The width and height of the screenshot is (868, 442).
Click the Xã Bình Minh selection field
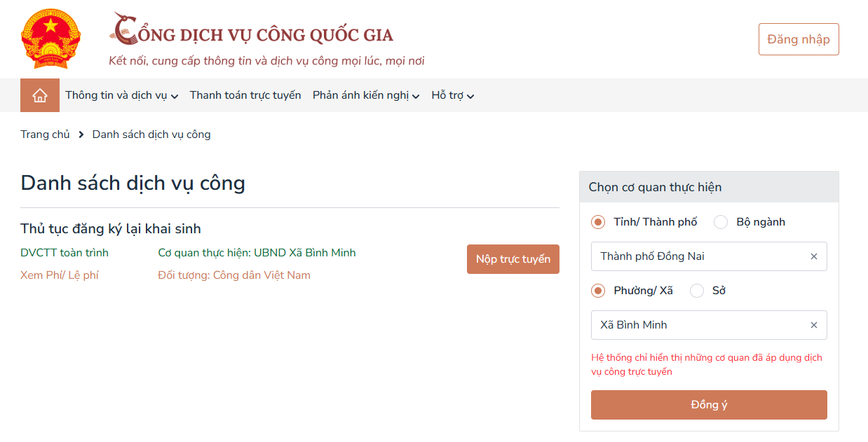click(709, 325)
